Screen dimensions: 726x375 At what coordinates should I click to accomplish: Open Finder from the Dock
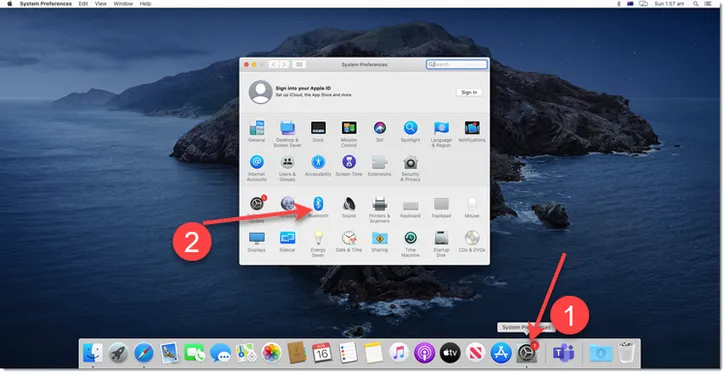(93, 353)
